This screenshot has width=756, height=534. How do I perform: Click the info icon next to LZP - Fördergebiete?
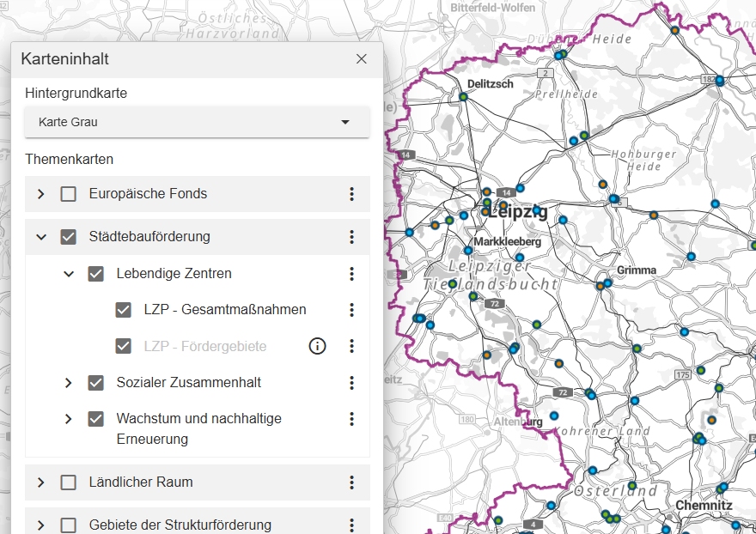[x=317, y=346]
